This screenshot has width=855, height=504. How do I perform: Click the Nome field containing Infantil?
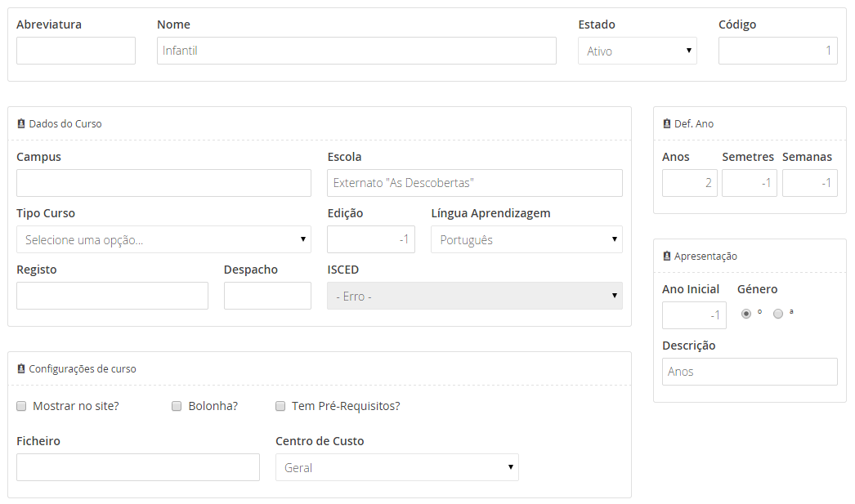coord(356,51)
